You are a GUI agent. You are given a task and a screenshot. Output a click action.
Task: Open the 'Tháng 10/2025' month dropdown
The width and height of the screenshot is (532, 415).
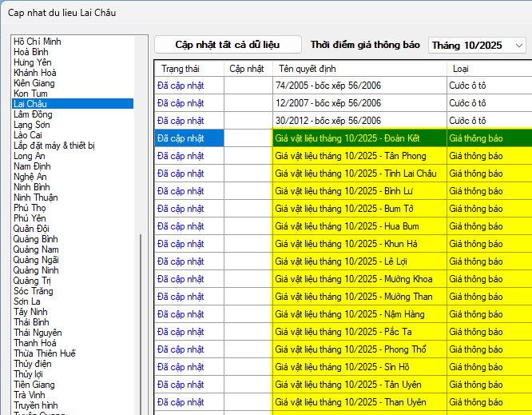tap(477, 46)
